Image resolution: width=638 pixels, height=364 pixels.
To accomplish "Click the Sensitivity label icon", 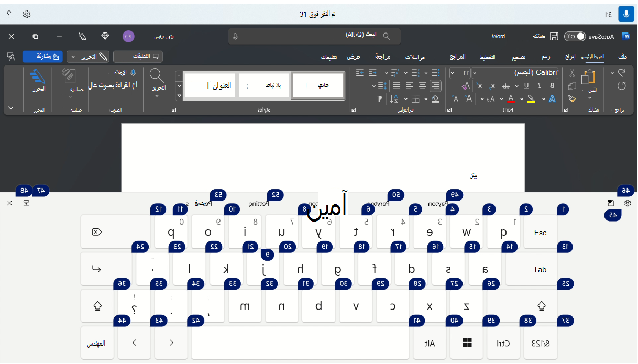I will tap(69, 76).
